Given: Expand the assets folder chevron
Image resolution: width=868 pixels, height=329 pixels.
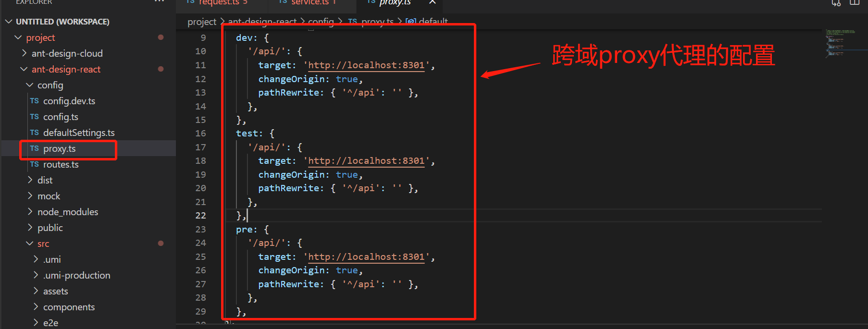Looking at the screenshot, I should tap(36, 291).
